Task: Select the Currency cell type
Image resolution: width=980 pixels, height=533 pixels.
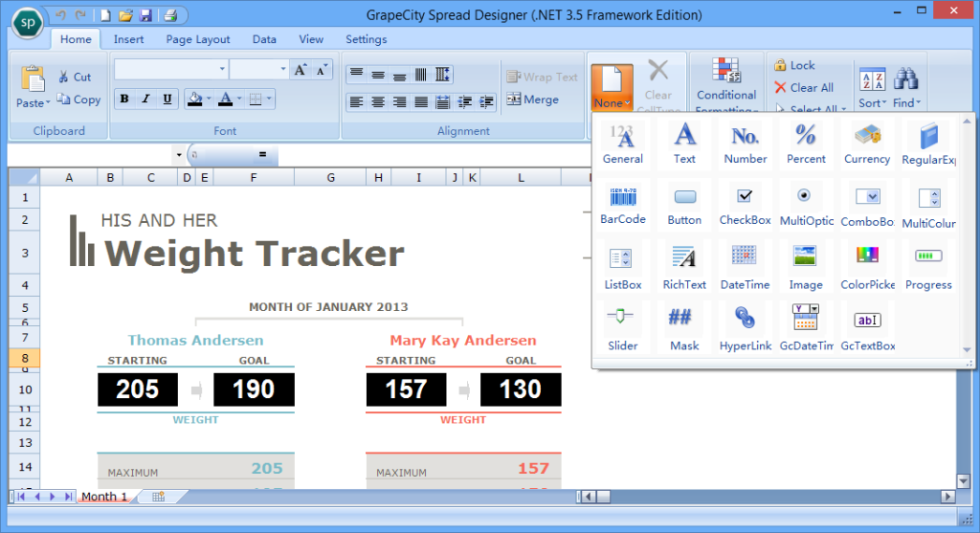Action: [867, 144]
